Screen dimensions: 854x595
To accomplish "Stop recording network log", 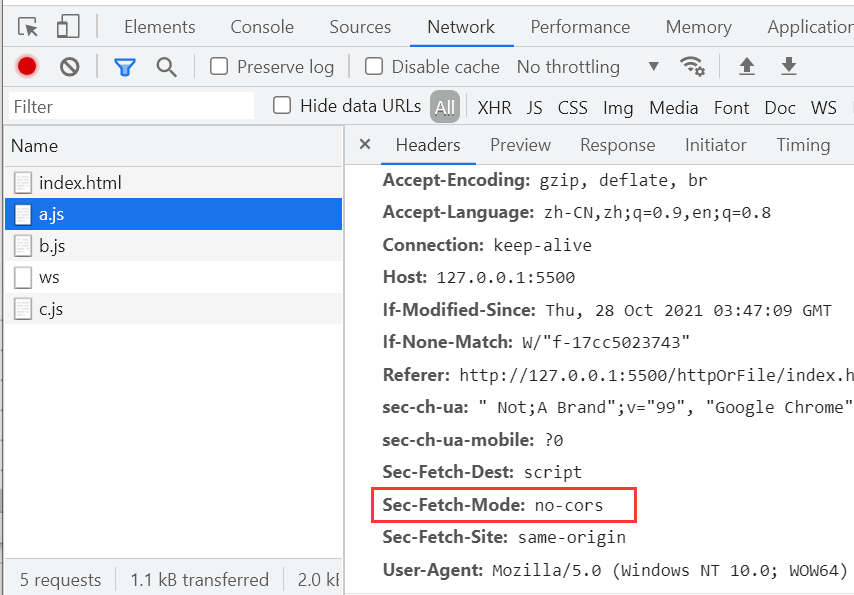I will tap(26, 66).
